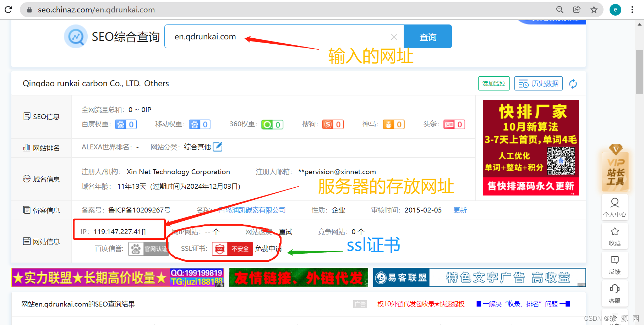Click the 查询 search button
This screenshot has width=644, height=325.
428,37
